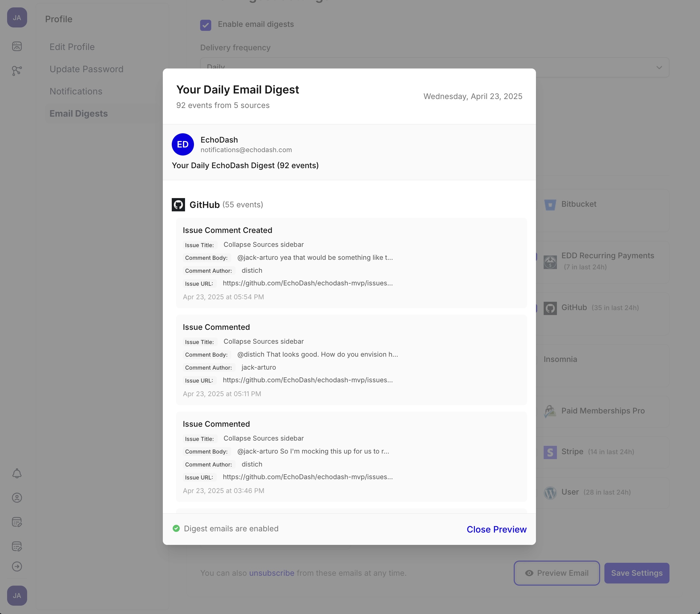Select the Bitbucket source label
Screen dimensions: 700x614
point(579,204)
